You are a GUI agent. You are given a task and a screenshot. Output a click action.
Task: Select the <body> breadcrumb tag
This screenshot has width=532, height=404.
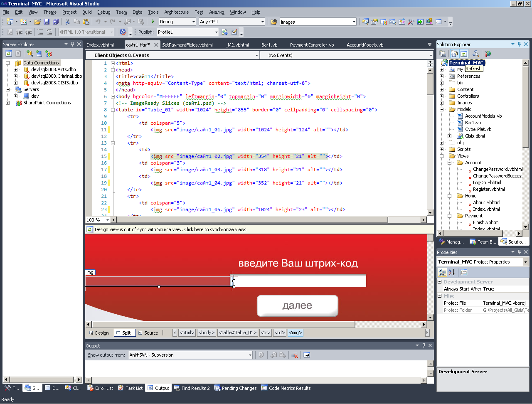tap(207, 333)
